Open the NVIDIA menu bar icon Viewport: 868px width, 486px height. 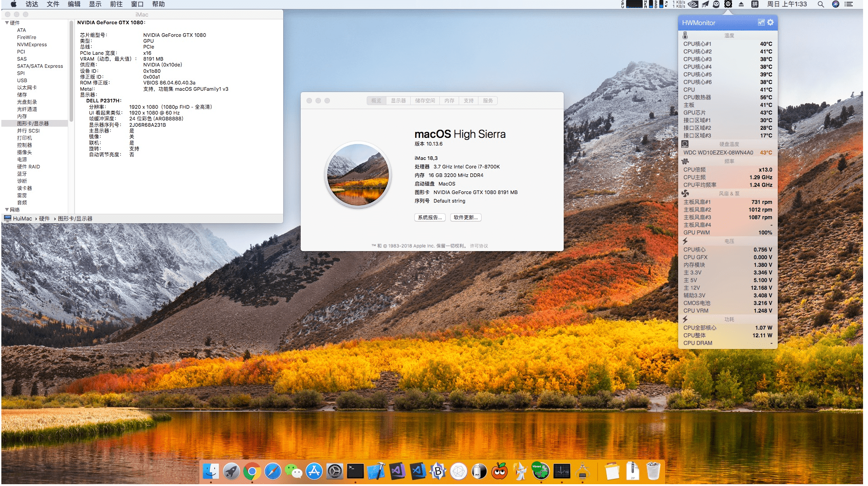pos(693,4)
